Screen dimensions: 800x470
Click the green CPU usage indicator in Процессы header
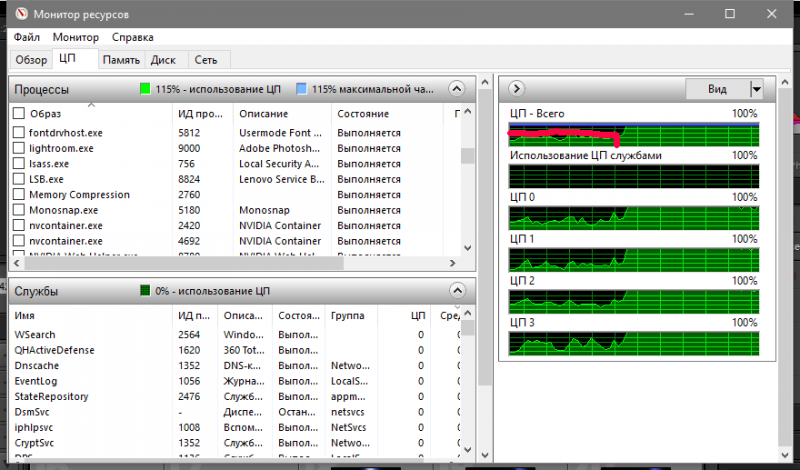(x=145, y=89)
